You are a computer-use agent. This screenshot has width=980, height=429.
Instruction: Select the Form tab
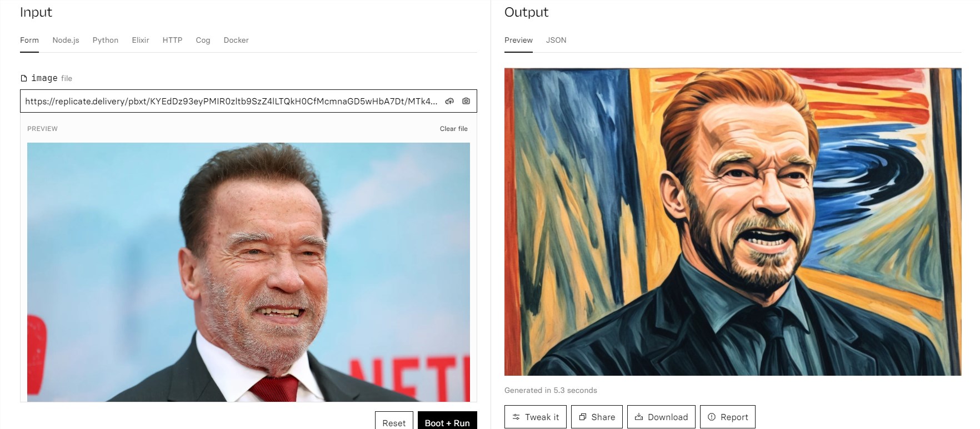[x=29, y=40]
